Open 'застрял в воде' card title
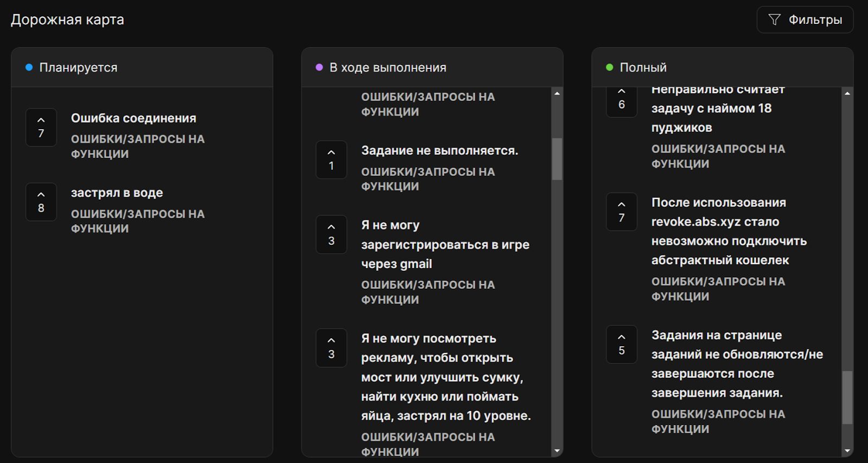 (117, 193)
